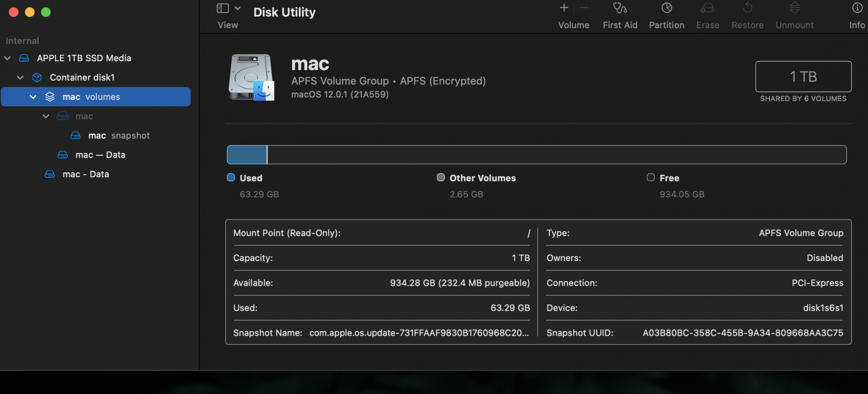This screenshot has height=394, width=868.
Task: Collapse the dimmed mac volume arrow
Action: [x=46, y=116]
